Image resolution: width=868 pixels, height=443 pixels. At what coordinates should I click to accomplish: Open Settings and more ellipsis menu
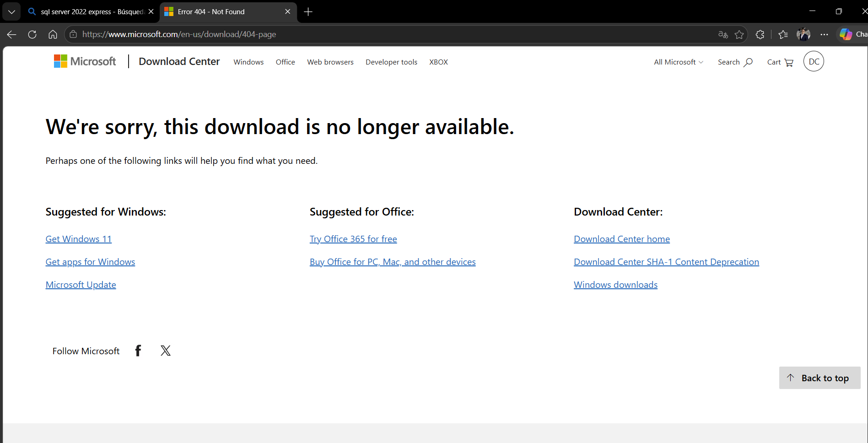tap(824, 34)
